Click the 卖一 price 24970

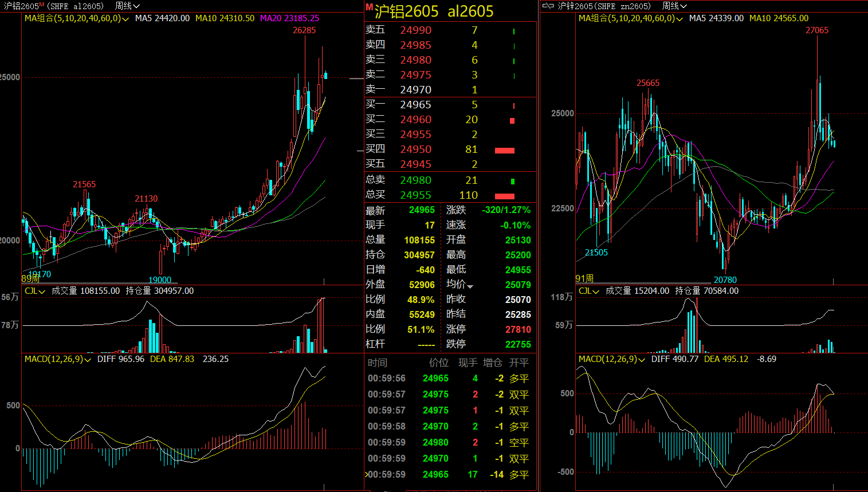coord(415,89)
